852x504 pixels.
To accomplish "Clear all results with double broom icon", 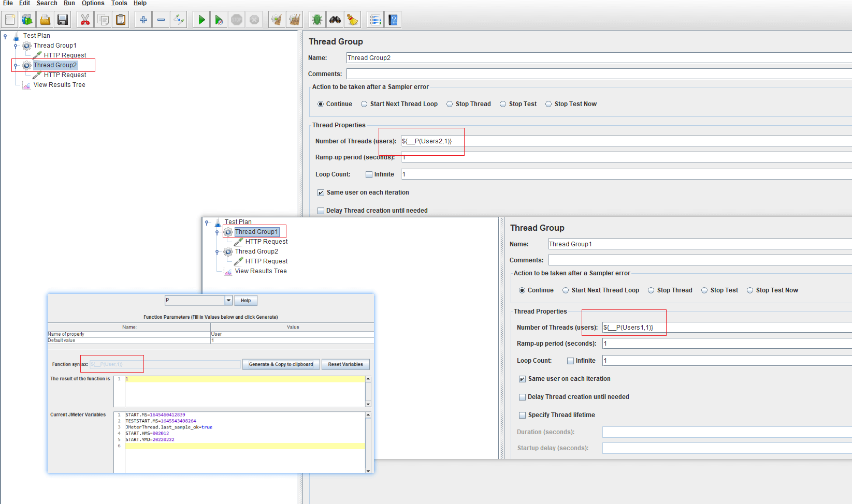I will 295,20.
